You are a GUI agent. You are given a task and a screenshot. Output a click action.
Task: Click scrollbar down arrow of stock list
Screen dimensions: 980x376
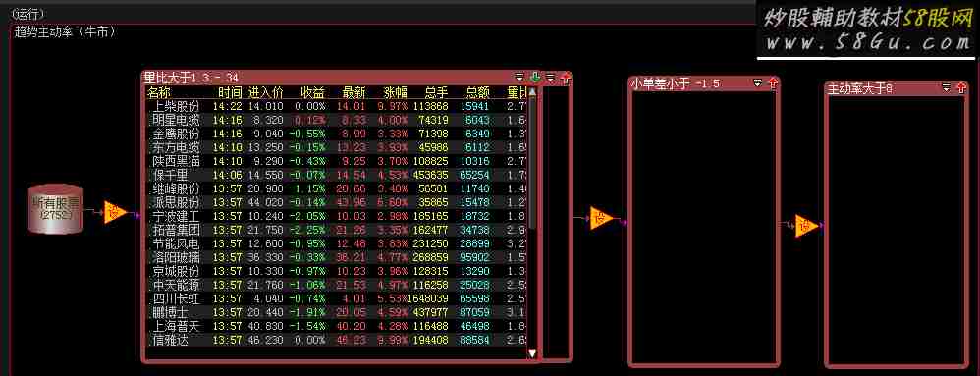(x=532, y=353)
